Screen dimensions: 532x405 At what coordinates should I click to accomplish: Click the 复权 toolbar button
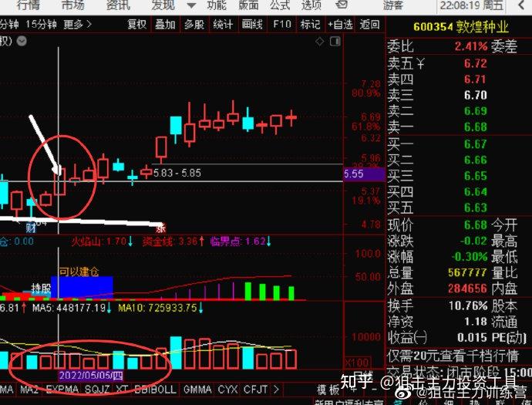tap(136, 25)
